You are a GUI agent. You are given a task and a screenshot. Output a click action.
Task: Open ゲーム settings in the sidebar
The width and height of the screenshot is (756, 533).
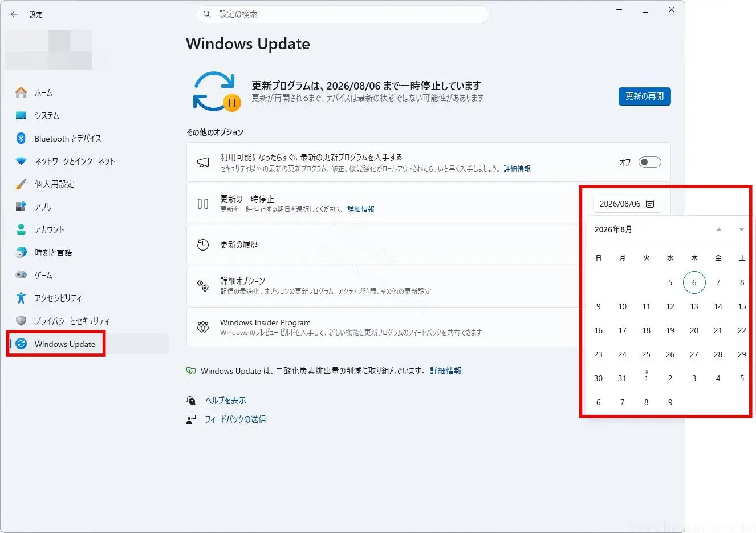88,275
